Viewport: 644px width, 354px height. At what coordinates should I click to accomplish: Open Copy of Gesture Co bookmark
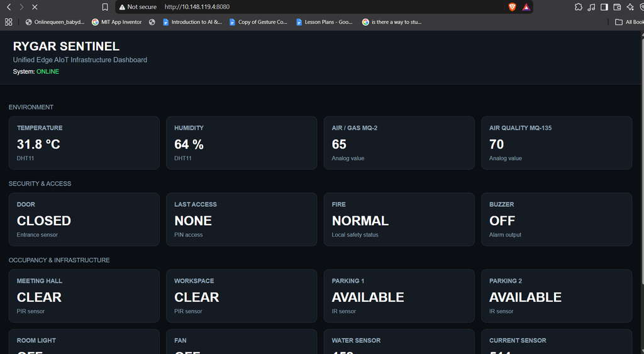coord(258,22)
